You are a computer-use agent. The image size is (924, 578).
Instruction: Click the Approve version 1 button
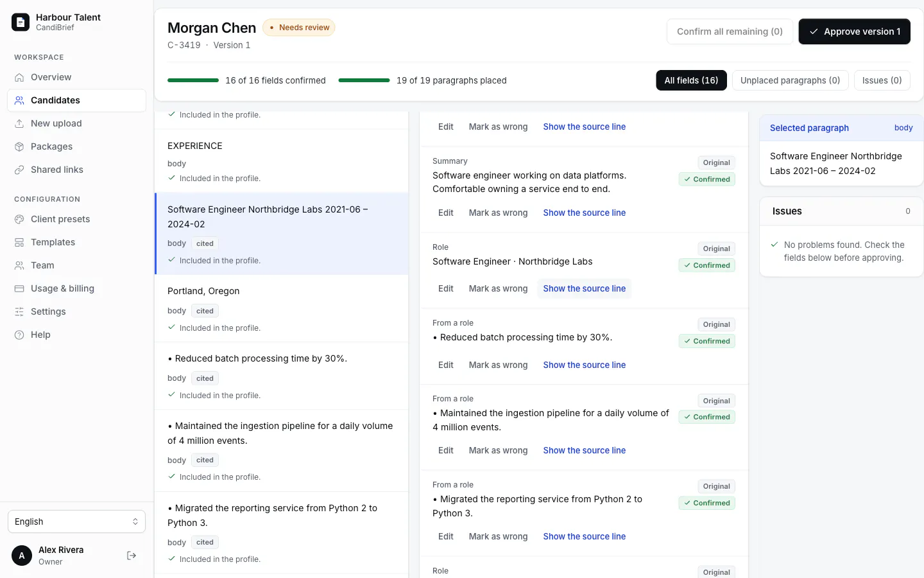click(854, 31)
